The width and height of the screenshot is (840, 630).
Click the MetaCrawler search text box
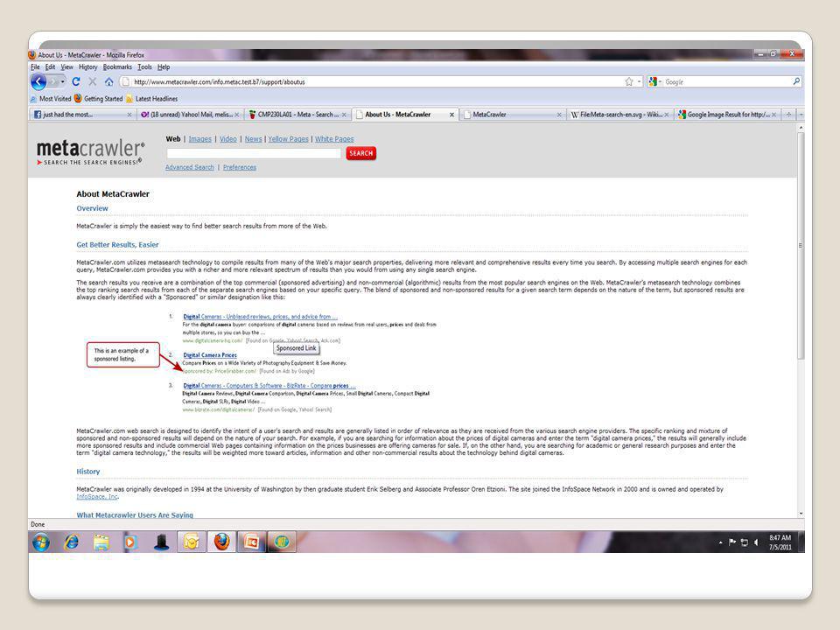point(254,153)
